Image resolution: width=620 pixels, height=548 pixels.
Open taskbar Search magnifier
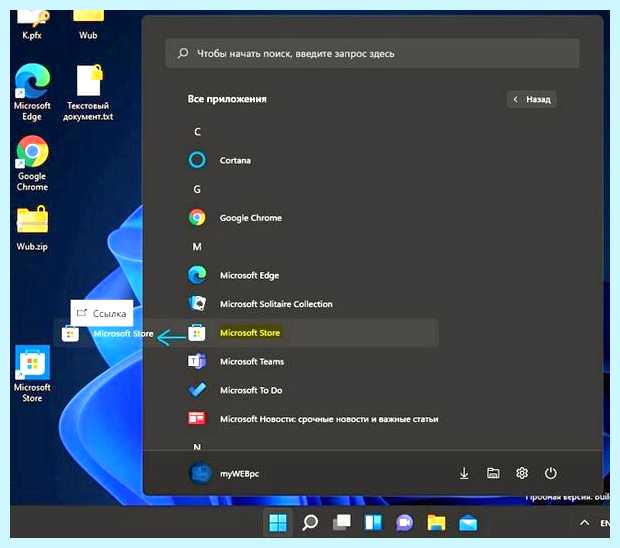310,523
